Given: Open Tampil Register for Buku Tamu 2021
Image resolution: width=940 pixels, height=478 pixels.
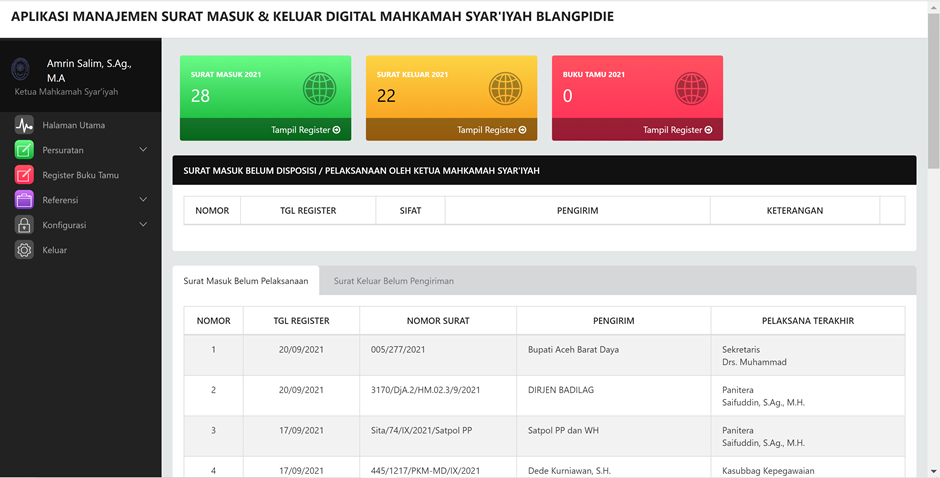Looking at the screenshot, I should click(x=677, y=130).
